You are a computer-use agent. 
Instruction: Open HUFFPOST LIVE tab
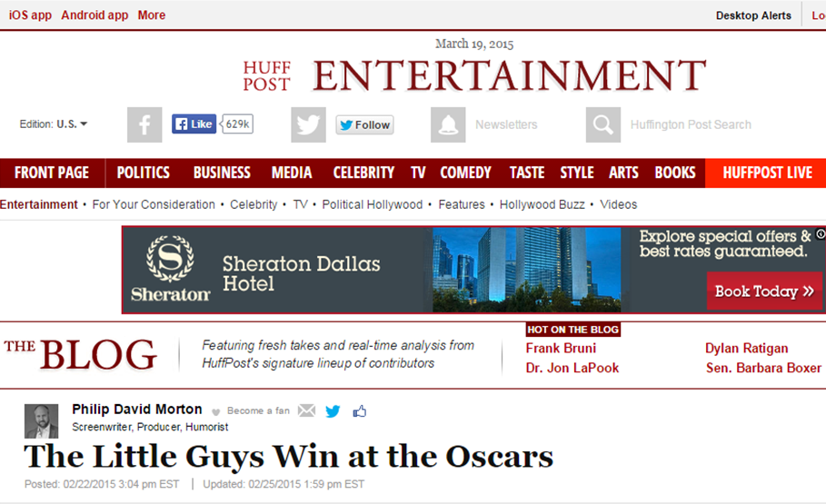tap(768, 173)
